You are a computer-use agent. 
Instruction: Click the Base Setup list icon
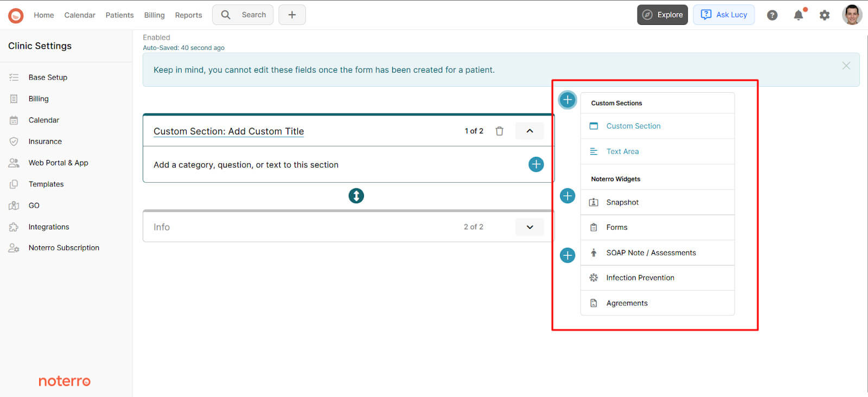(x=14, y=78)
